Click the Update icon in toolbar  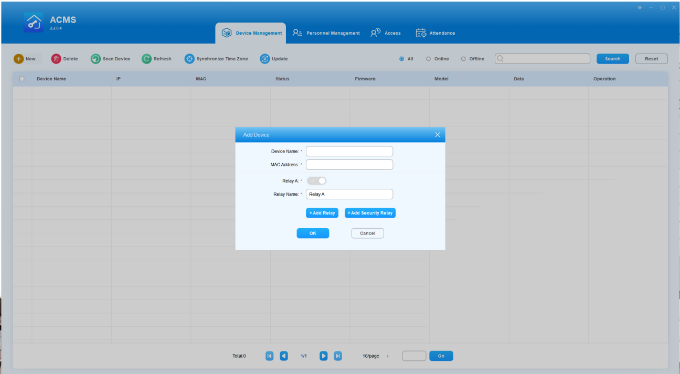[265, 59]
